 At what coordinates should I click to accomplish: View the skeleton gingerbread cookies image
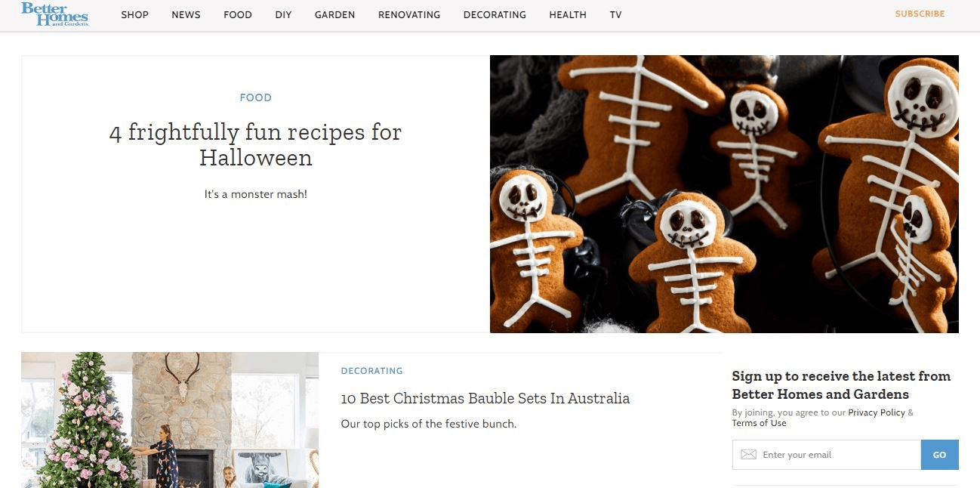point(724,194)
